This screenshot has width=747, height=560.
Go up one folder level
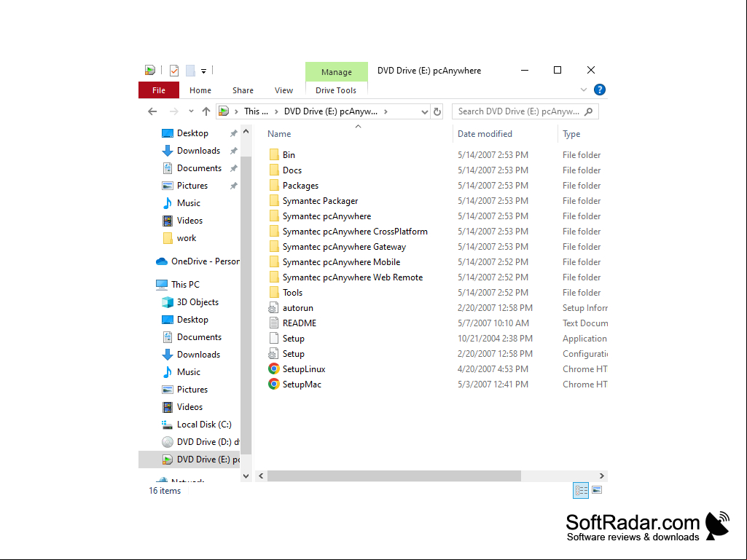click(x=206, y=111)
